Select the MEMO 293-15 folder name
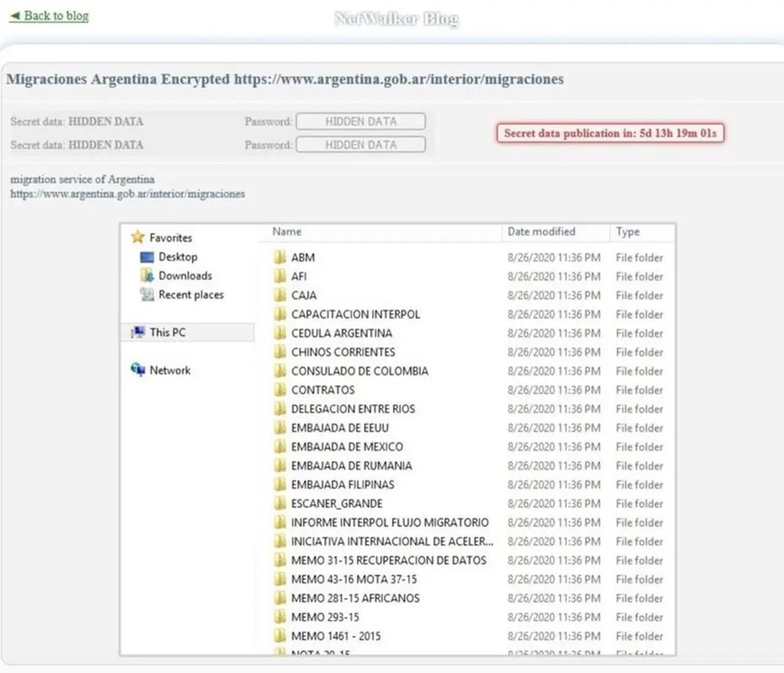 tap(325, 617)
